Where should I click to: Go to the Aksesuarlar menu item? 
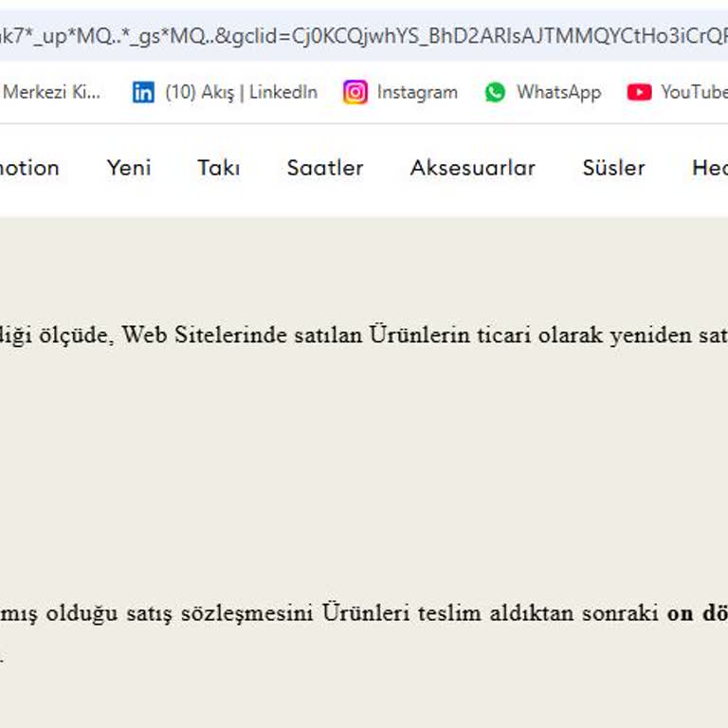tap(473, 168)
